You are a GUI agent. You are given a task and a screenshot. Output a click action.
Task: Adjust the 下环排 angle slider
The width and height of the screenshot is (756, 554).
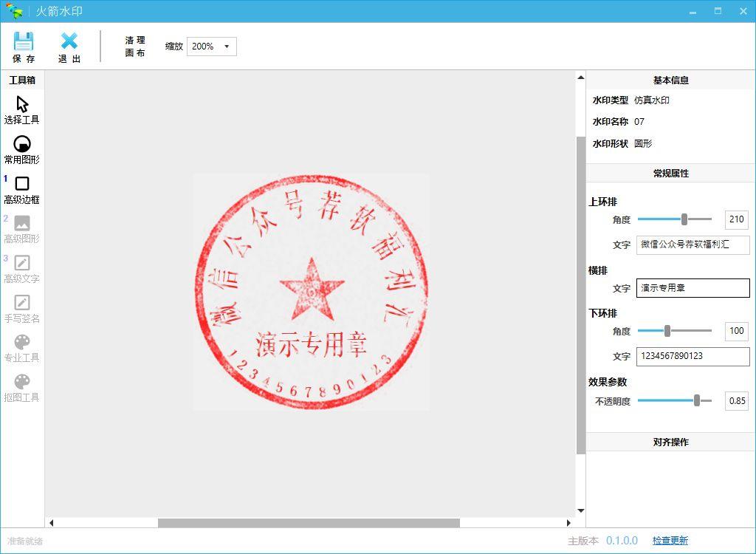coord(675,331)
